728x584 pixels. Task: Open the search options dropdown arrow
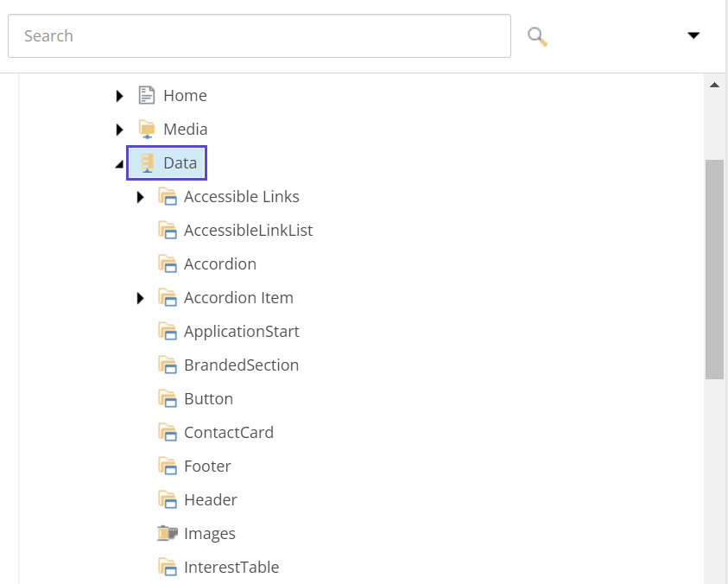point(693,35)
